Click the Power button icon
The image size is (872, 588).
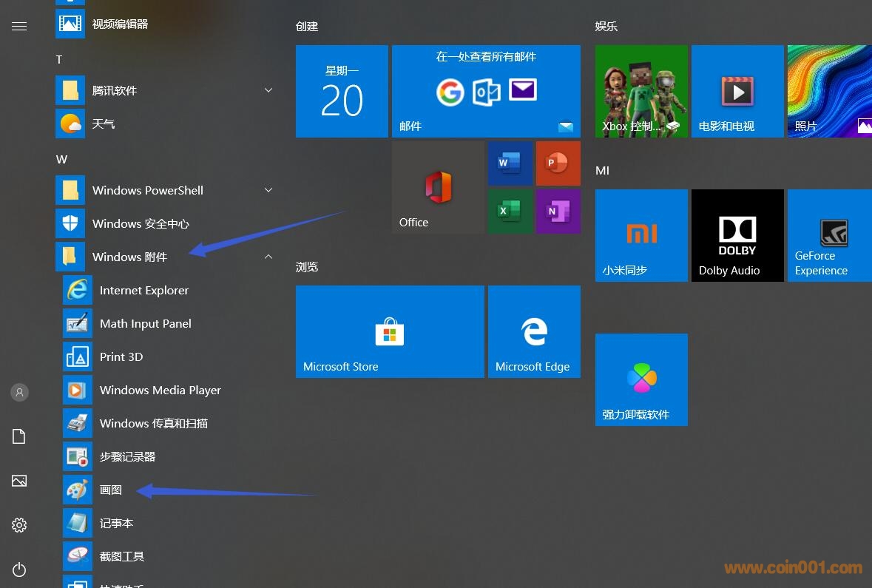pyautogui.click(x=19, y=570)
